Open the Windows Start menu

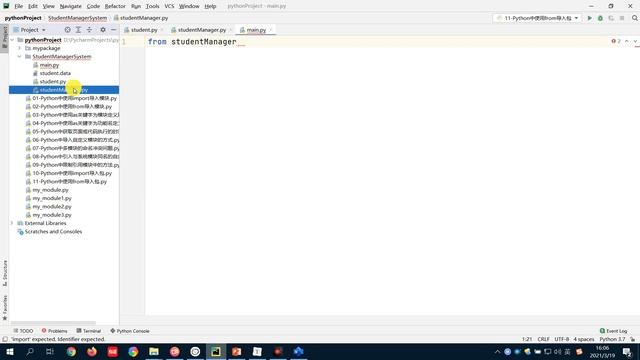click(10, 351)
